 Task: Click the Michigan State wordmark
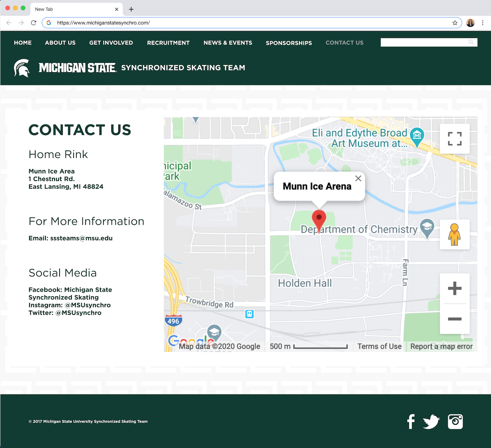click(77, 68)
